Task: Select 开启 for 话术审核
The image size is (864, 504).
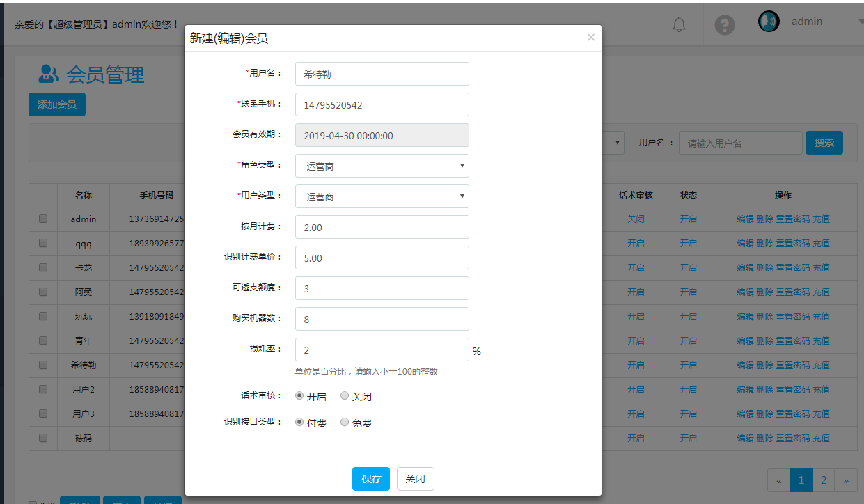Action: (299, 395)
